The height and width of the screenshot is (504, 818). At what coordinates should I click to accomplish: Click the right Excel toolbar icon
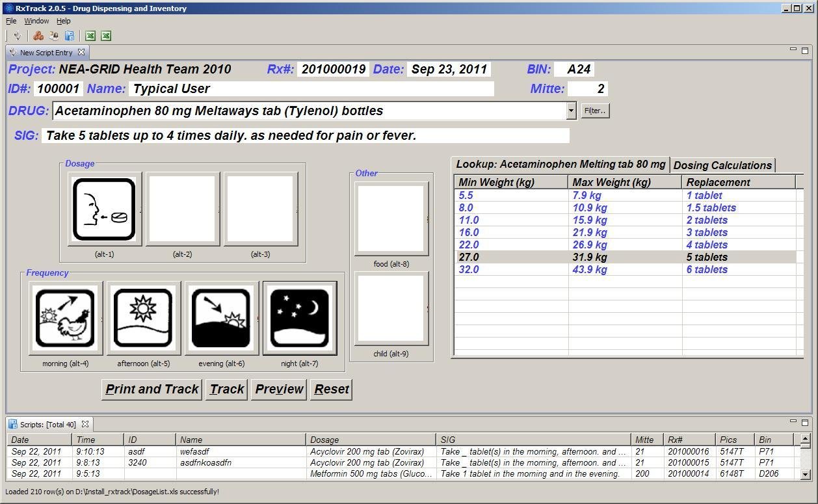(106, 36)
